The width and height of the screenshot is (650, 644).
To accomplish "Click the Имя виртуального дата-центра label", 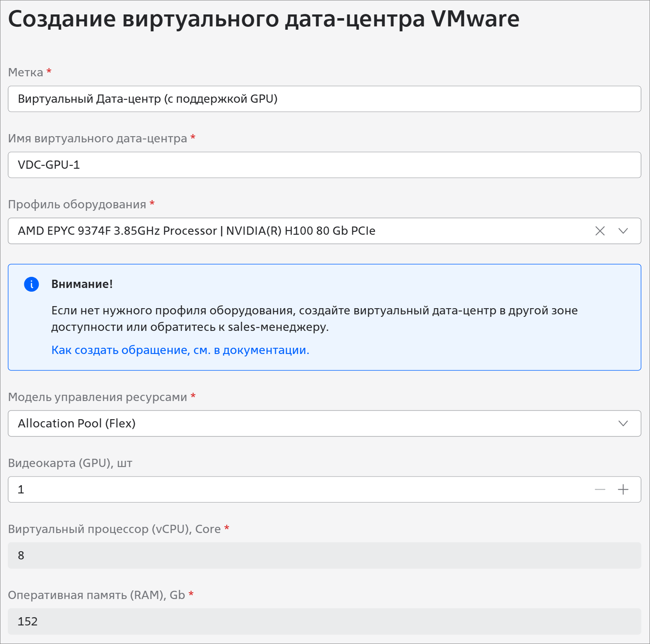I will coord(97,139).
